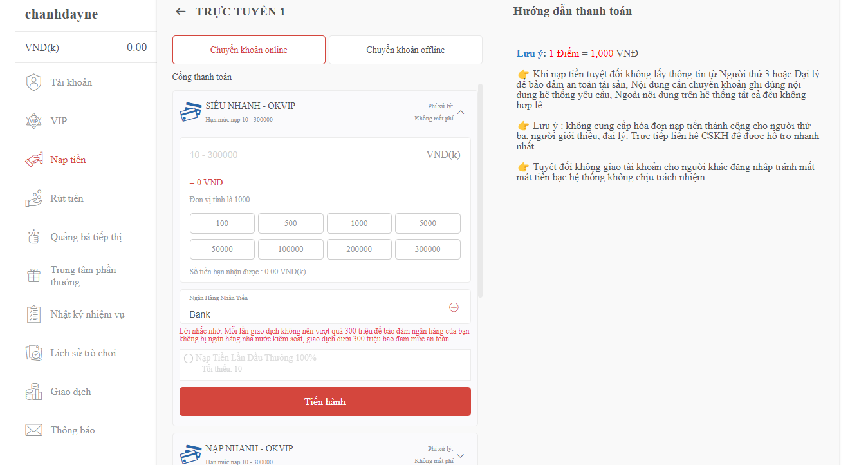
Task: Choose the 200000 preset amount
Action: (359, 249)
